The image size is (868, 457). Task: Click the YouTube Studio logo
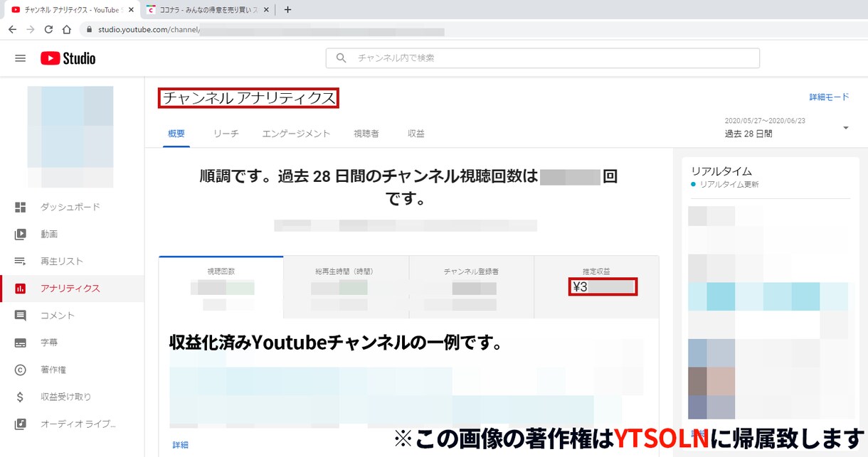[x=68, y=58]
